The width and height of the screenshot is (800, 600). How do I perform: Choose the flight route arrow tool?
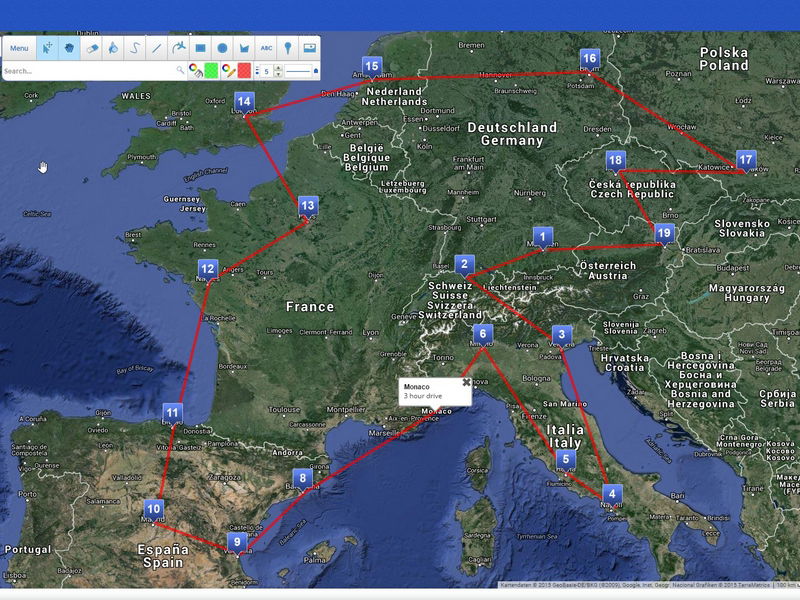(179, 48)
